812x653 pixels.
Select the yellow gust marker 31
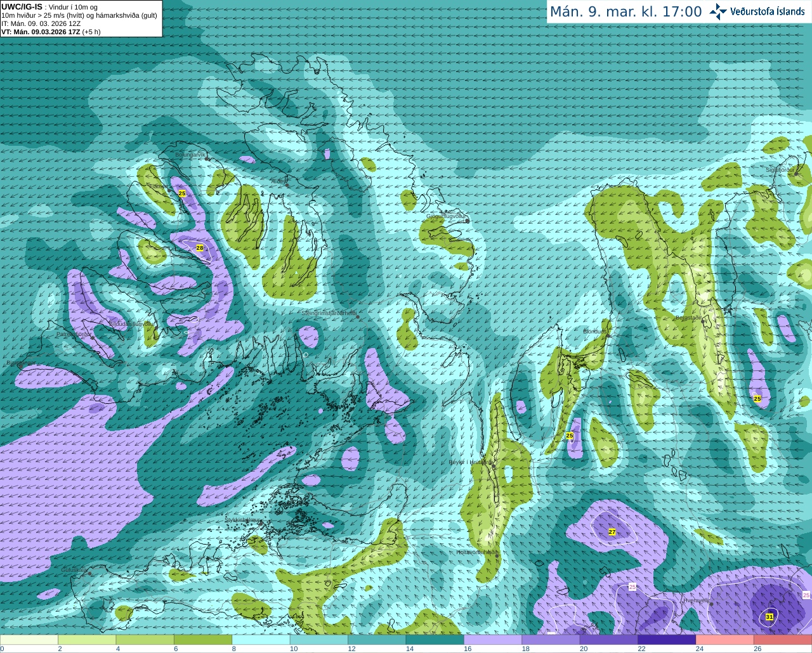(769, 617)
